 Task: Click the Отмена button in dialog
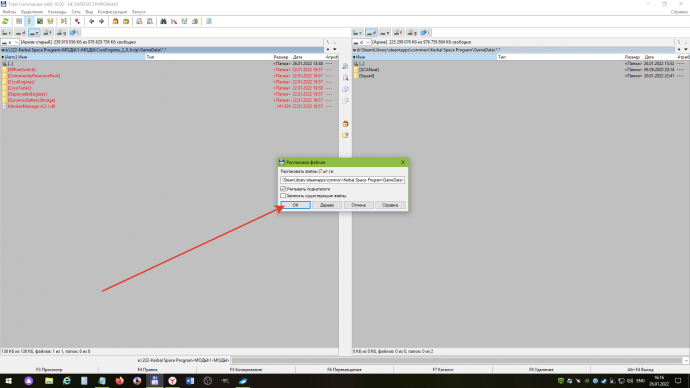[359, 205]
